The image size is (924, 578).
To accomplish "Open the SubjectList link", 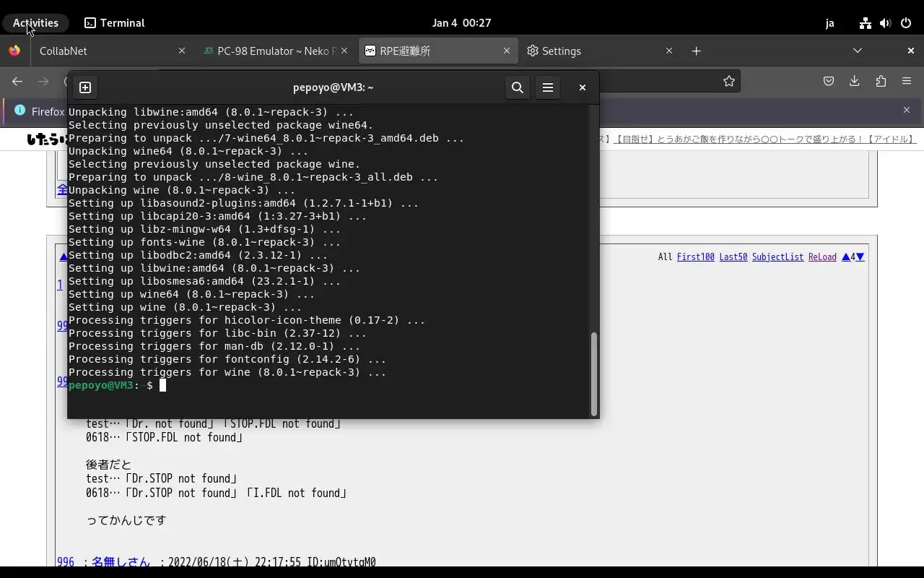I will 777,257.
